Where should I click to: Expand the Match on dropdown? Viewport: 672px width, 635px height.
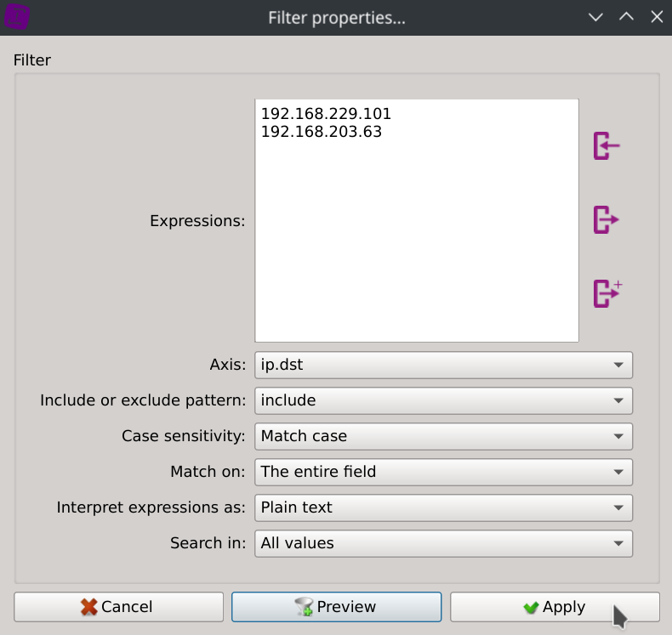[443, 472]
